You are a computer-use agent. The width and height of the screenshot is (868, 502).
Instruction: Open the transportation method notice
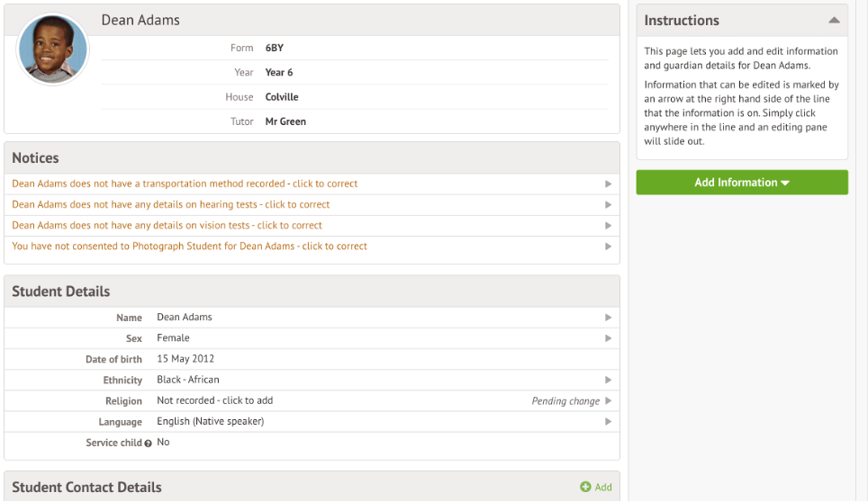[x=185, y=184]
